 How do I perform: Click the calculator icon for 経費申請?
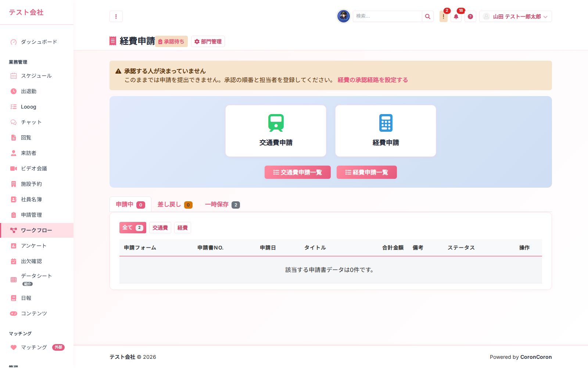point(386,123)
